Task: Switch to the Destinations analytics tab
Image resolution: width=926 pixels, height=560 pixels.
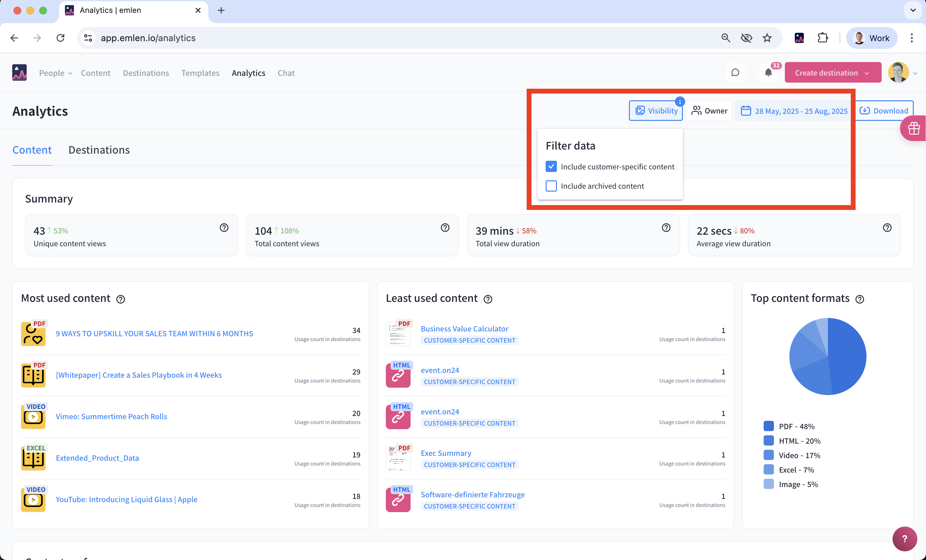Action: [99, 150]
